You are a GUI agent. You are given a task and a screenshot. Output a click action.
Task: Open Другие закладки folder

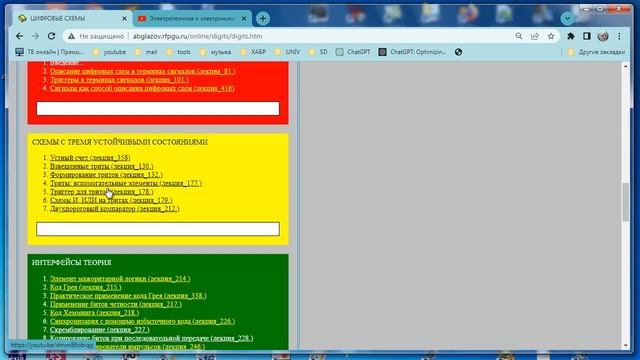[x=596, y=52]
